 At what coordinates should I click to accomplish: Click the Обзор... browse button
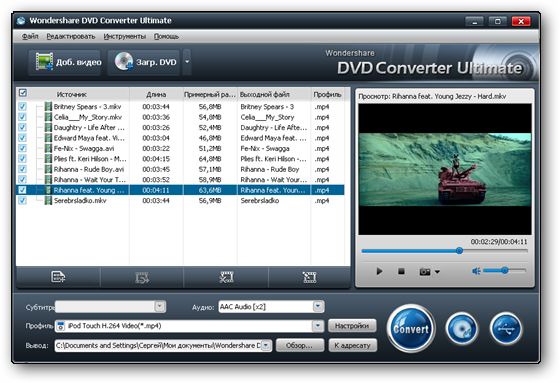click(x=300, y=345)
